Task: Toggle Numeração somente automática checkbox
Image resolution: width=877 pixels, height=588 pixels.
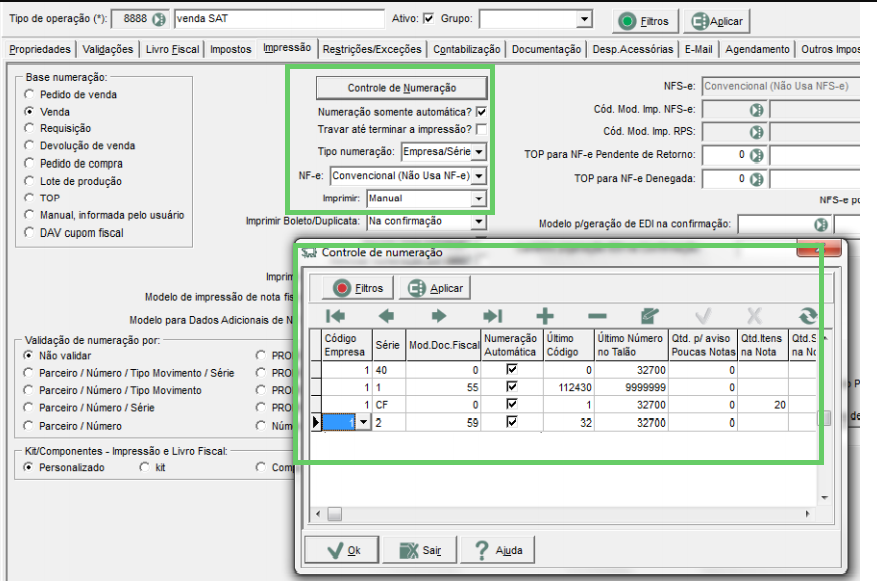Action: tap(481, 112)
